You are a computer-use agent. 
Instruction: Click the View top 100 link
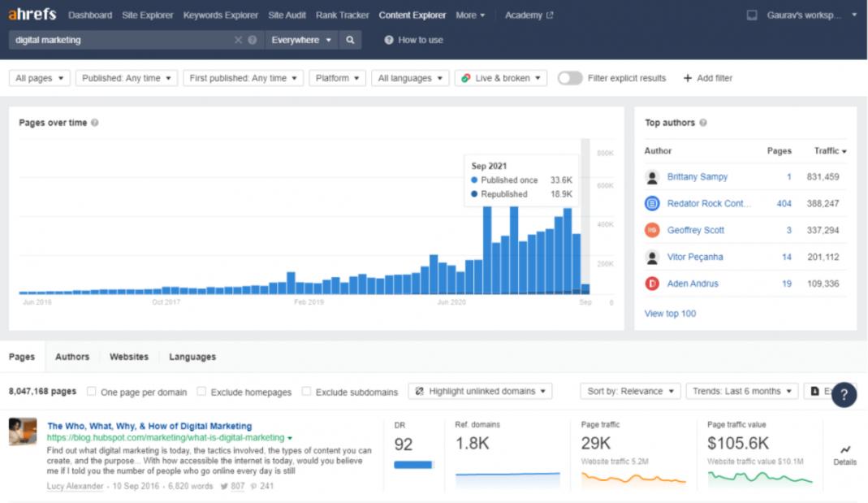(x=670, y=314)
